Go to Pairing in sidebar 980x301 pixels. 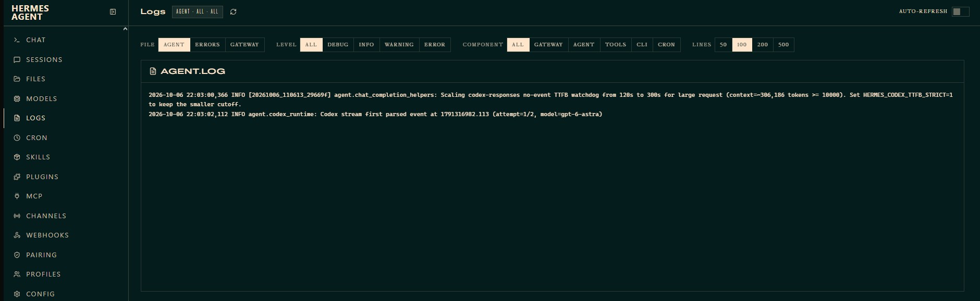[66, 255]
